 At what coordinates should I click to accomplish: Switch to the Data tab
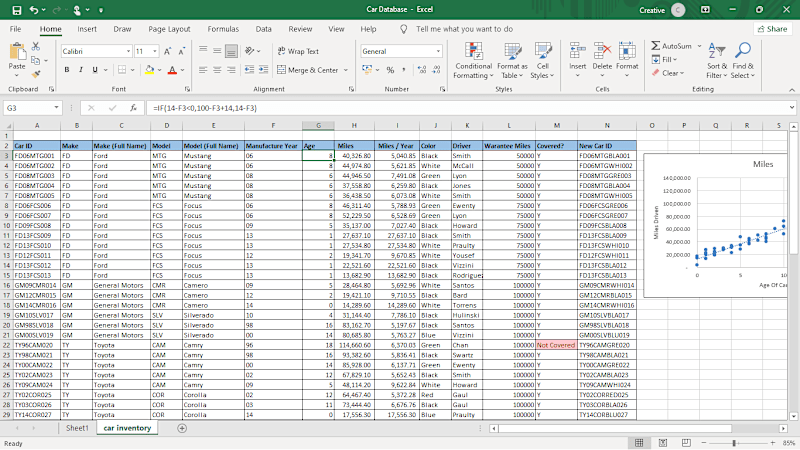[x=263, y=29]
